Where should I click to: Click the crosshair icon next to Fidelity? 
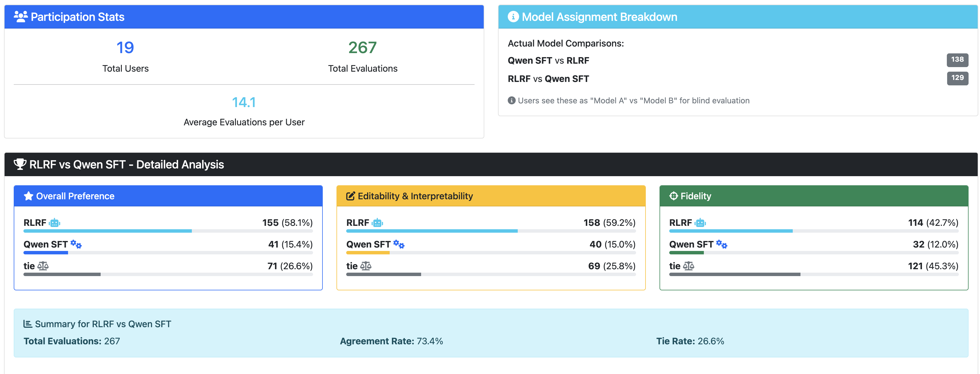[x=673, y=196]
